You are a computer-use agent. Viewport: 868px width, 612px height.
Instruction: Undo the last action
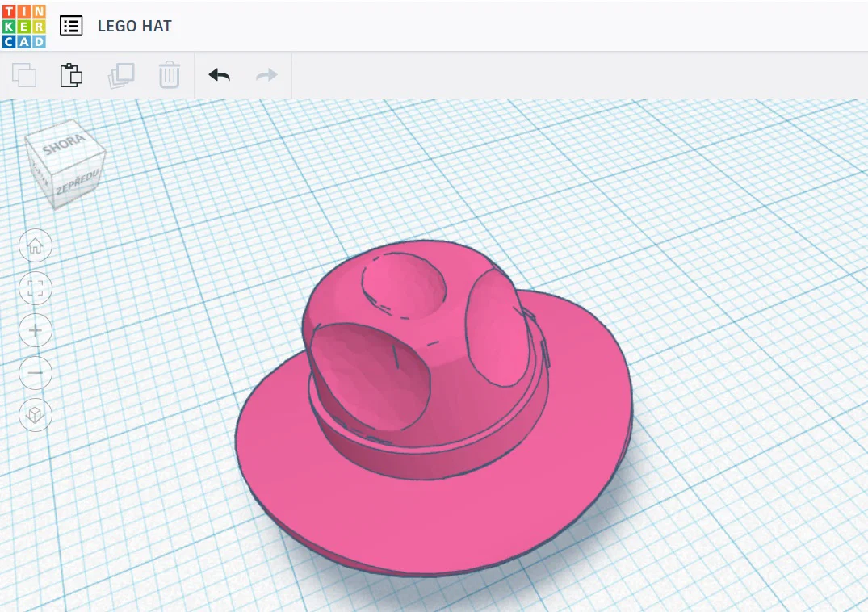219,75
